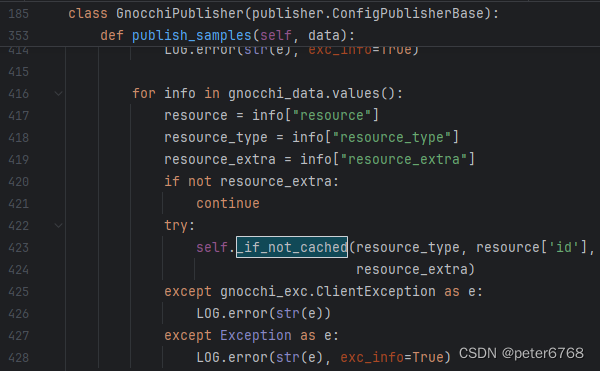Collapse the try block fold arrow at line 422
Image resolution: width=600 pixels, height=371 pixels.
[58, 225]
